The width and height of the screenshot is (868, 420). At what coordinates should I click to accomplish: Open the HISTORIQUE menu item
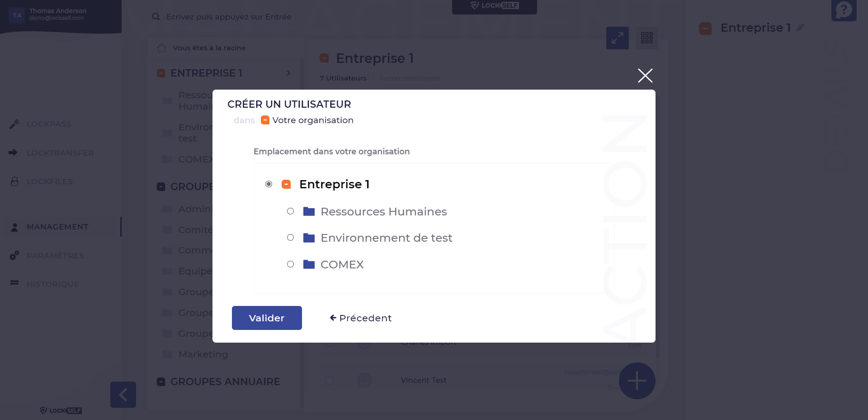pyautogui.click(x=52, y=284)
